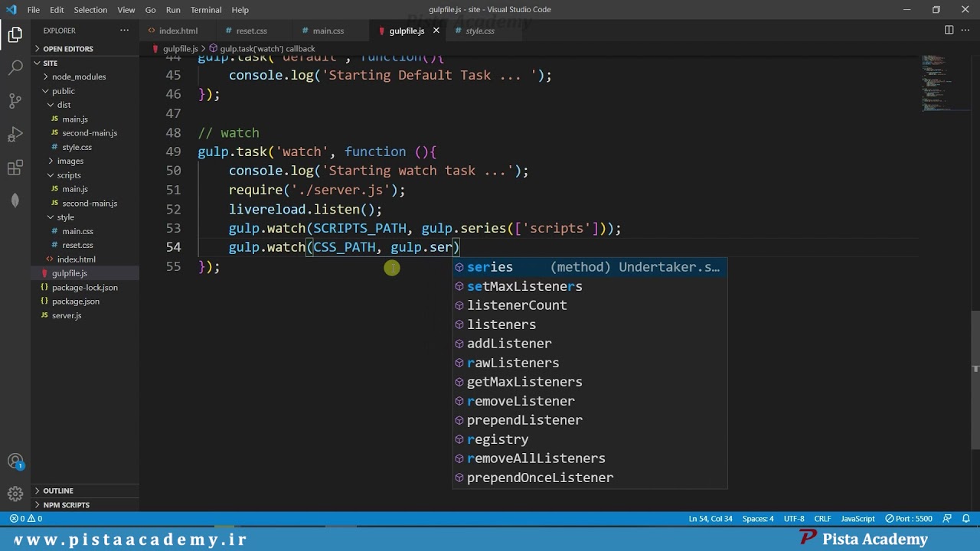The width and height of the screenshot is (980, 551).
Task: Open the Source Control view
Action: pos(15,100)
